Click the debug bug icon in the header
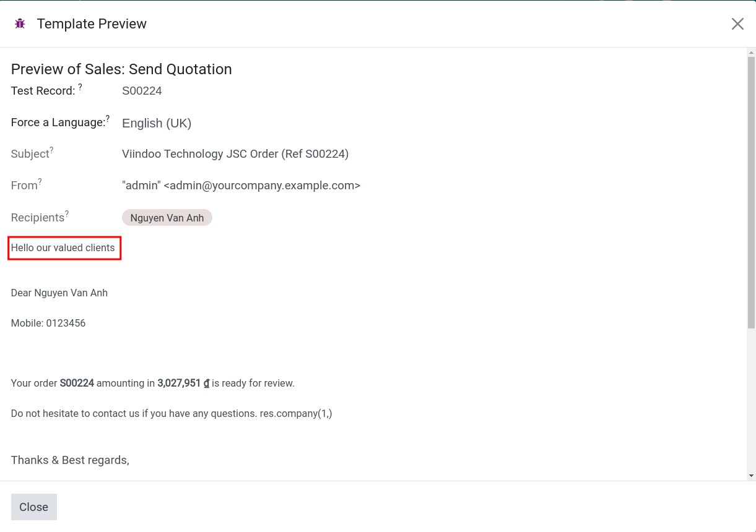The width and height of the screenshot is (756, 532). 20,24
